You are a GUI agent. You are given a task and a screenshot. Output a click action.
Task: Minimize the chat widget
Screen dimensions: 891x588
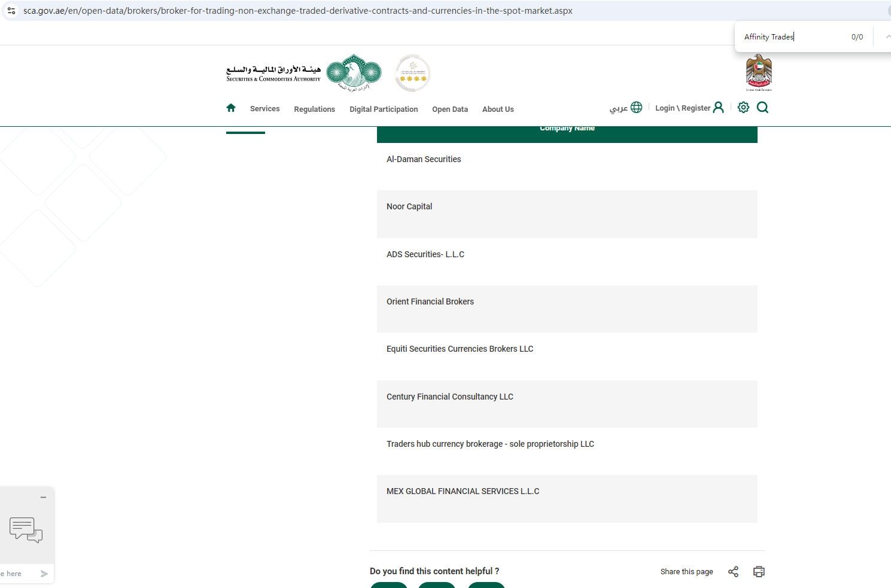point(43,497)
